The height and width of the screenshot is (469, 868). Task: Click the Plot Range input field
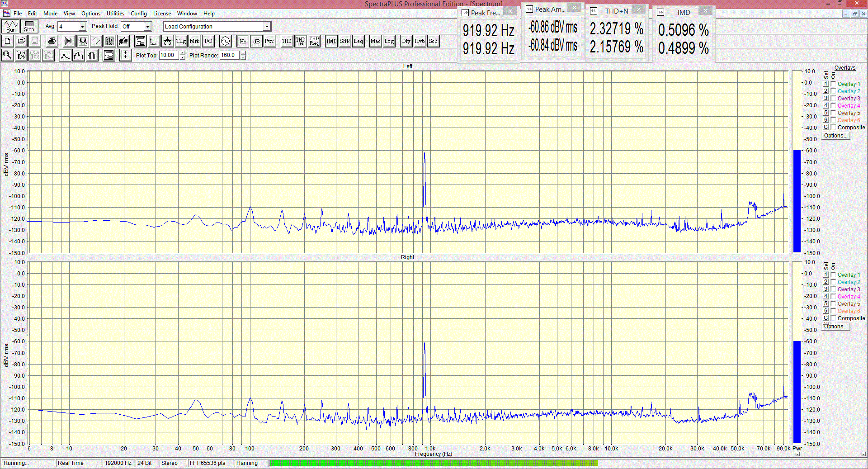230,55
